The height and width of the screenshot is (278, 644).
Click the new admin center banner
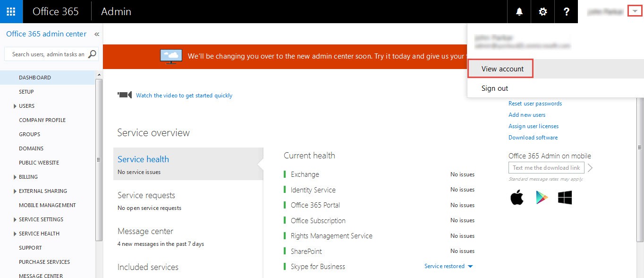tap(285, 56)
